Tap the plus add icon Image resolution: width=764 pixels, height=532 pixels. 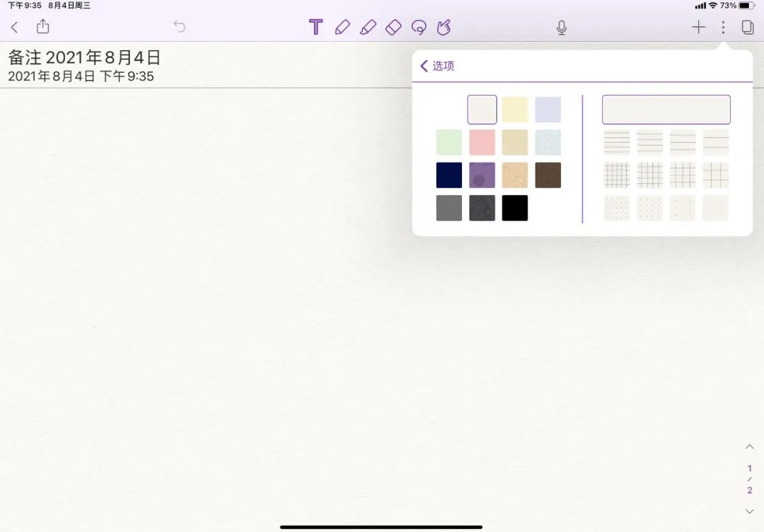[x=698, y=28]
